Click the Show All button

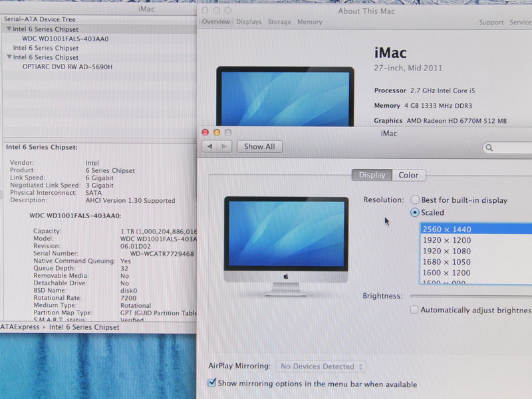point(259,146)
